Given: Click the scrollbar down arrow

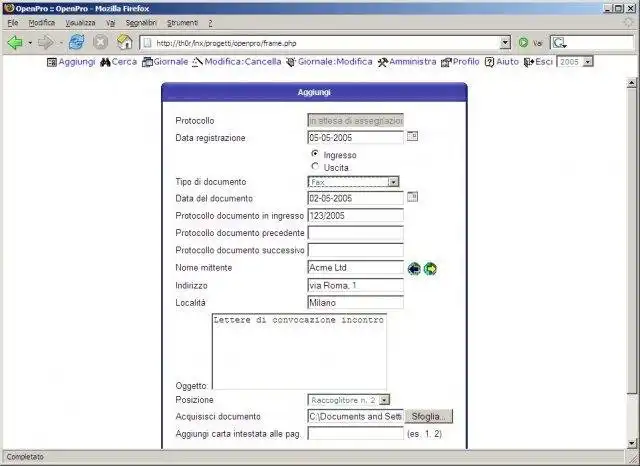Looking at the screenshot, I should pyautogui.click(x=632, y=443).
